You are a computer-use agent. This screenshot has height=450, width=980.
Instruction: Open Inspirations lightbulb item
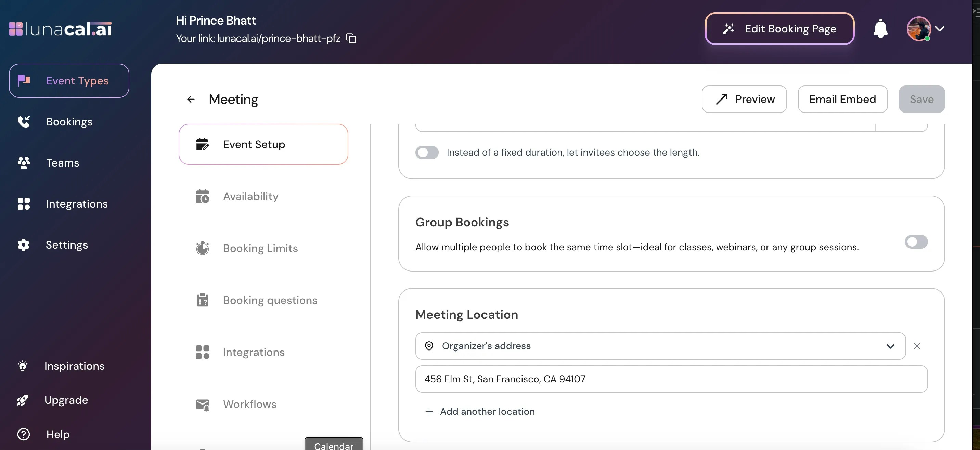(x=23, y=366)
